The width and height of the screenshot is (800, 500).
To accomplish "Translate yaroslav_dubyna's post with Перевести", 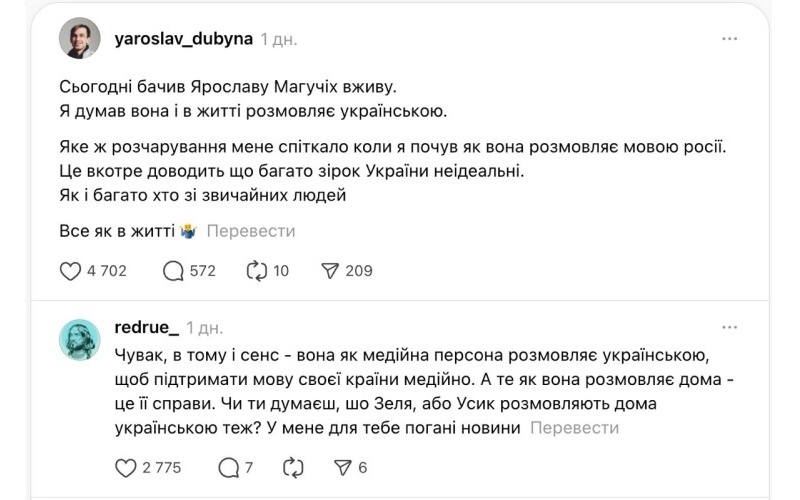I will [250, 231].
